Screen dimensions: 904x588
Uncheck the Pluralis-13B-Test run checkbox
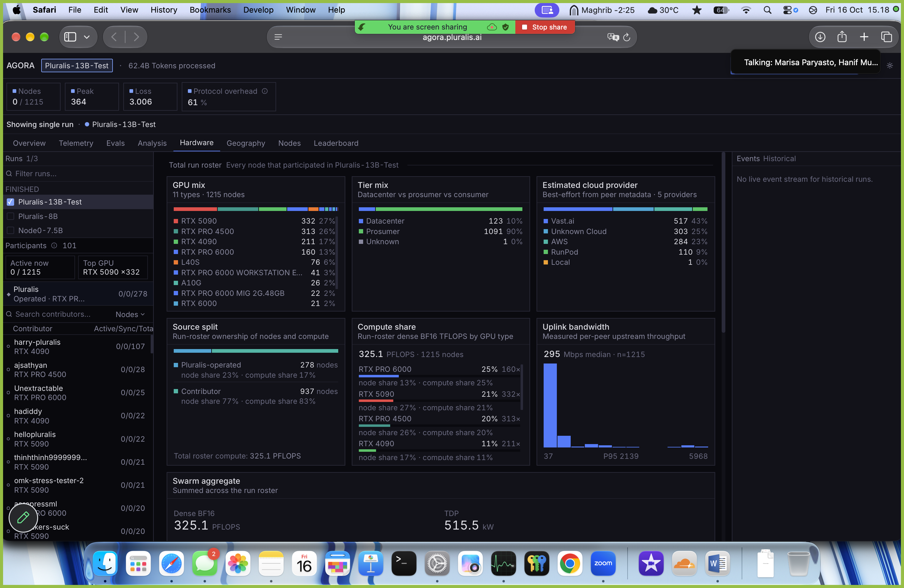[x=10, y=202]
